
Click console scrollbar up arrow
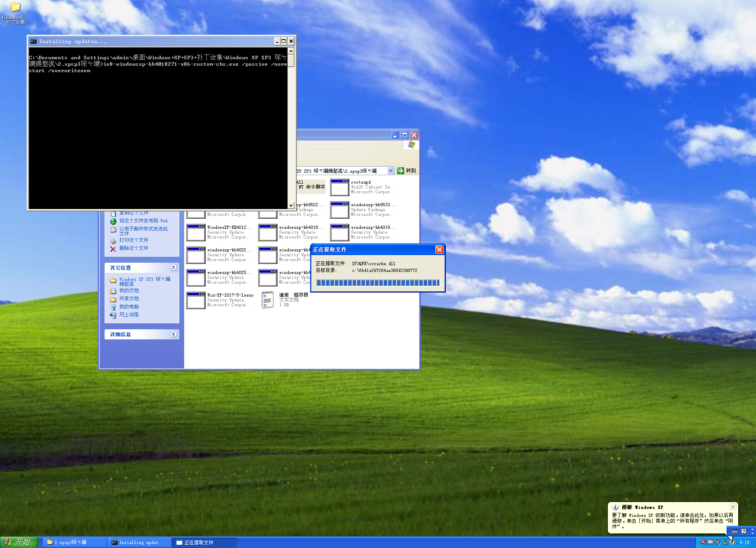291,51
